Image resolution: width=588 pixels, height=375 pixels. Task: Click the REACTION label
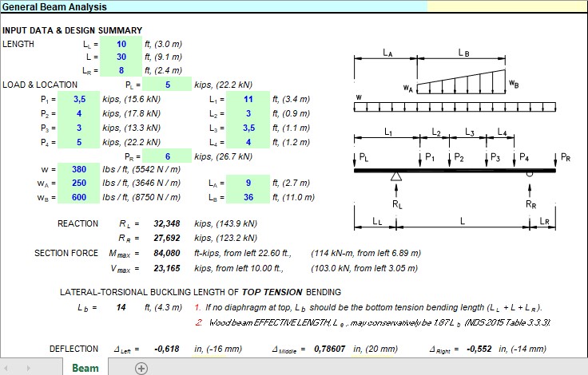77,223
